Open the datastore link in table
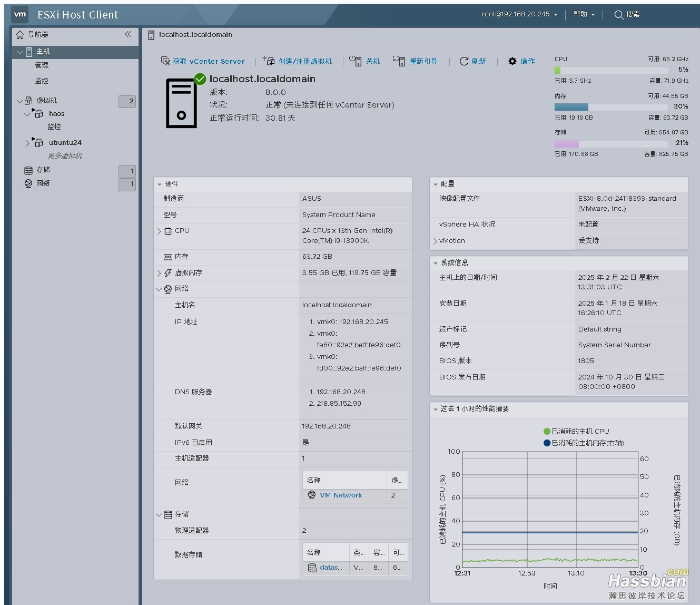The width and height of the screenshot is (700, 605). 331,568
